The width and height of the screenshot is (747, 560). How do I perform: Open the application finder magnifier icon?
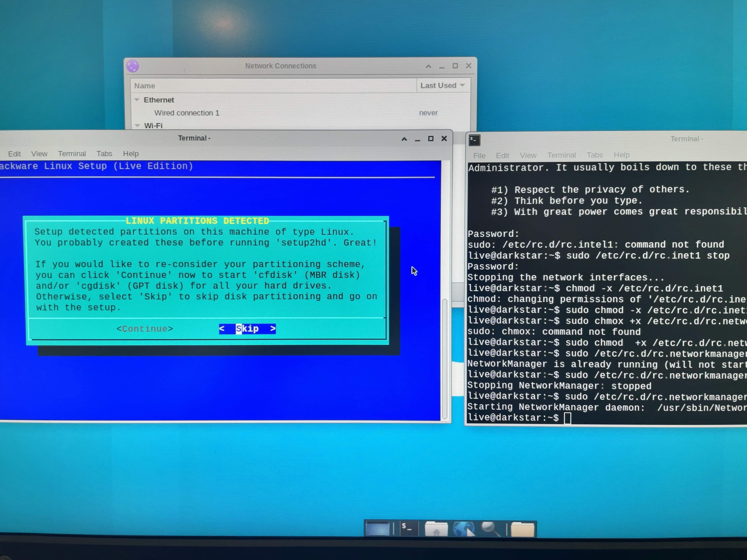(x=491, y=529)
